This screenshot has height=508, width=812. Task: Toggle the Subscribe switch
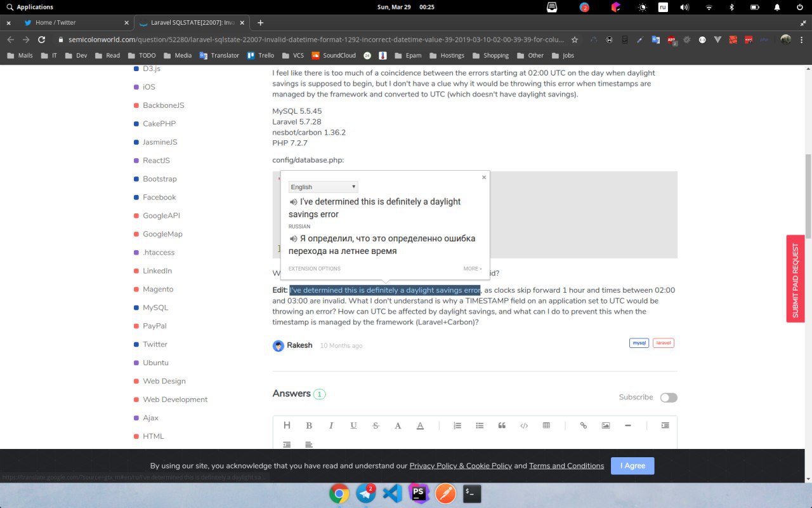pos(669,398)
